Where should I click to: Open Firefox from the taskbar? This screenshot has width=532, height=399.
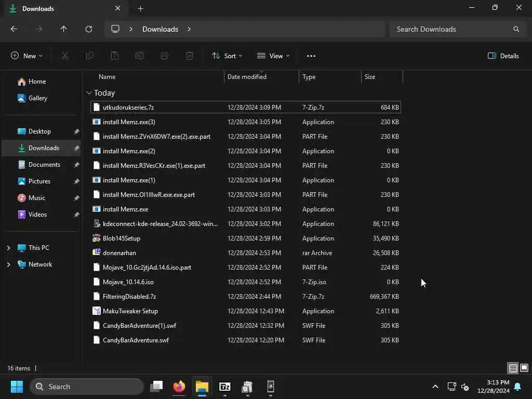179,387
